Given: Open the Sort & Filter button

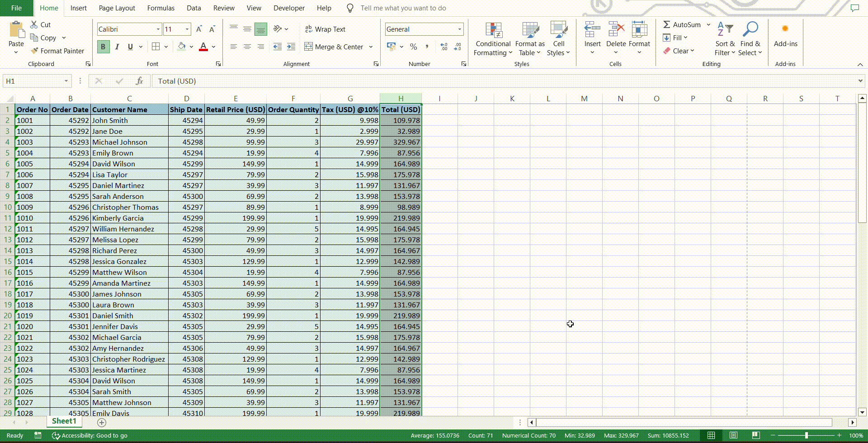Looking at the screenshot, I should (725, 39).
